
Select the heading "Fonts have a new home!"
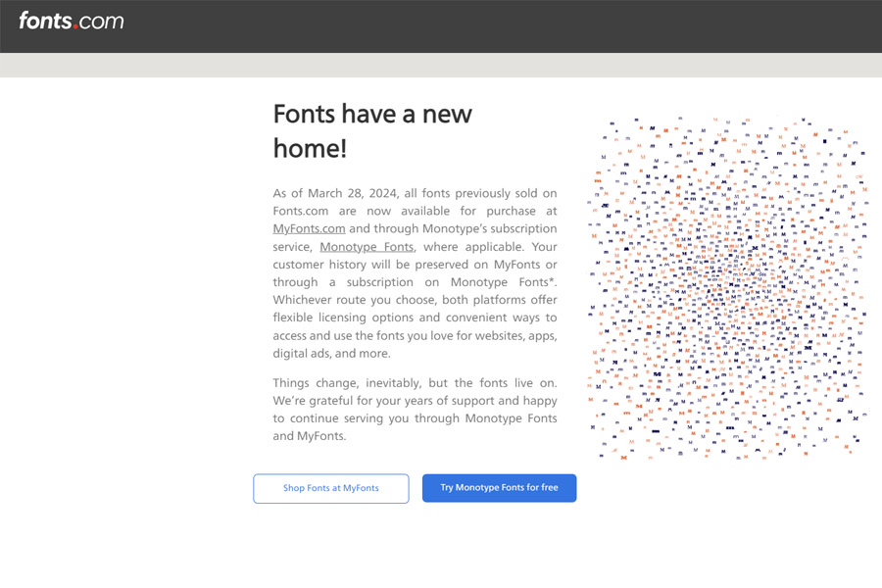[372, 131]
